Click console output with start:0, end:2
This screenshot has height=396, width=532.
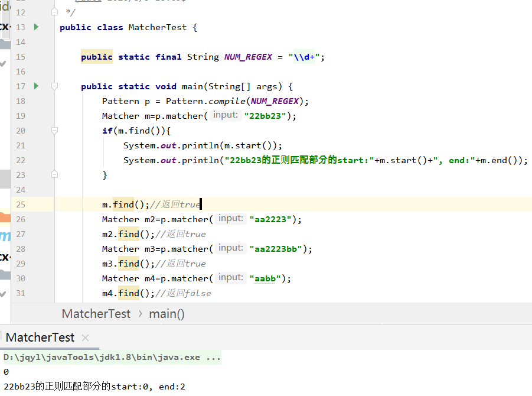pyautogui.click(x=94, y=387)
